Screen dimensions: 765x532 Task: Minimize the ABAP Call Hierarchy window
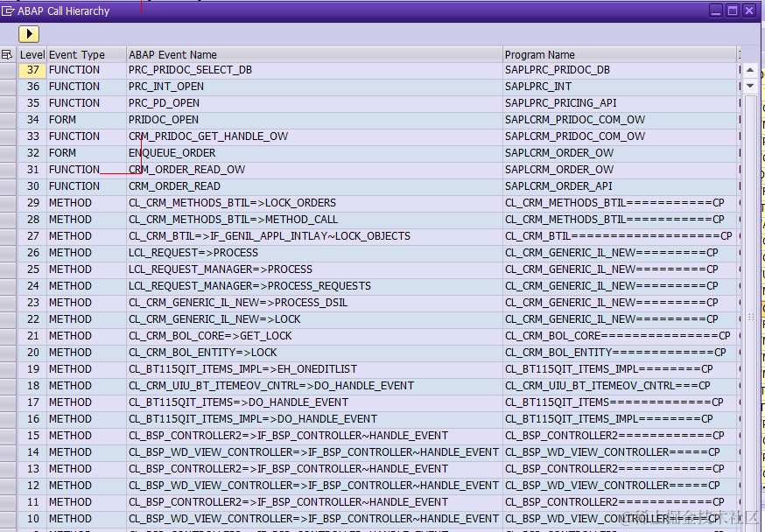[x=716, y=10]
